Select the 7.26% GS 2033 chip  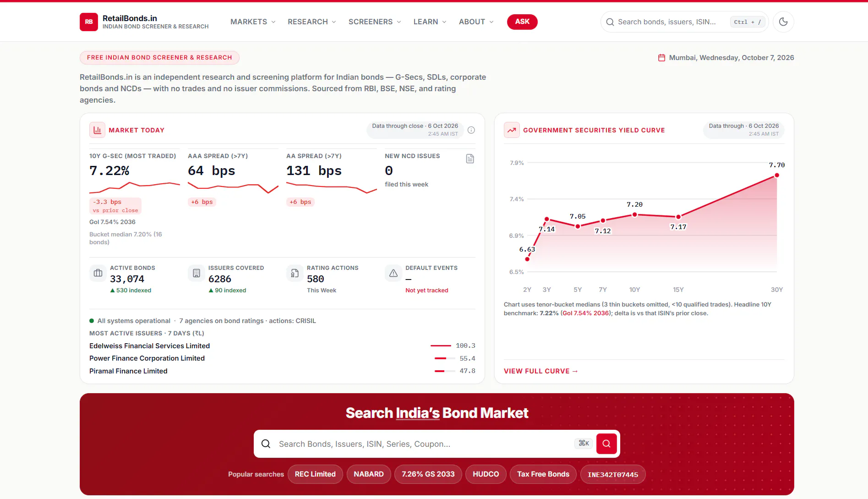coord(428,474)
